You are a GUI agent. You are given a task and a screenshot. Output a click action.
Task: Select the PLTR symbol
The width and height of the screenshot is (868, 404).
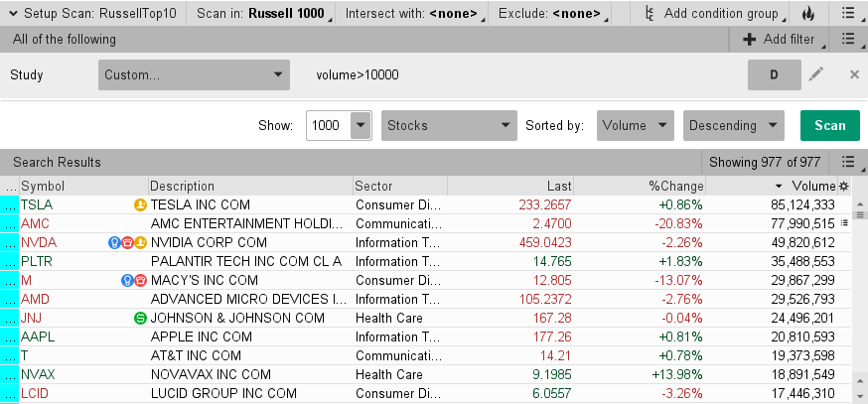[37, 262]
